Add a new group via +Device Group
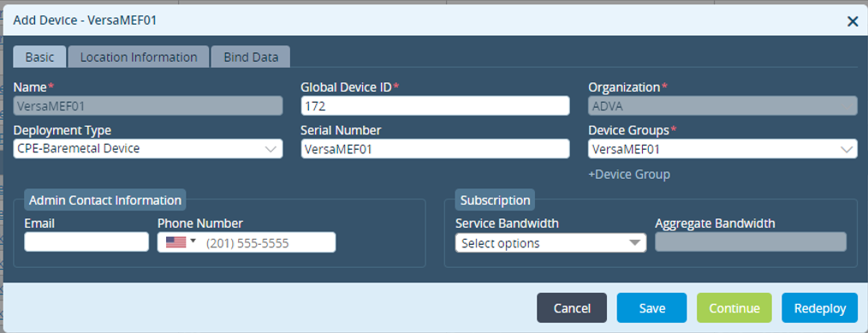The height and width of the screenshot is (333, 868). pyautogui.click(x=629, y=175)
